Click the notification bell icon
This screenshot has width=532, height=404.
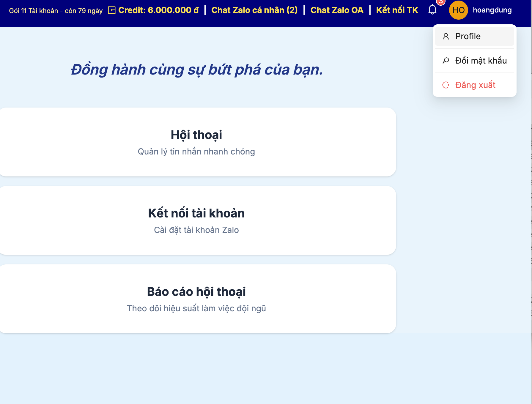pyautogui.click(x=432, y=10)
